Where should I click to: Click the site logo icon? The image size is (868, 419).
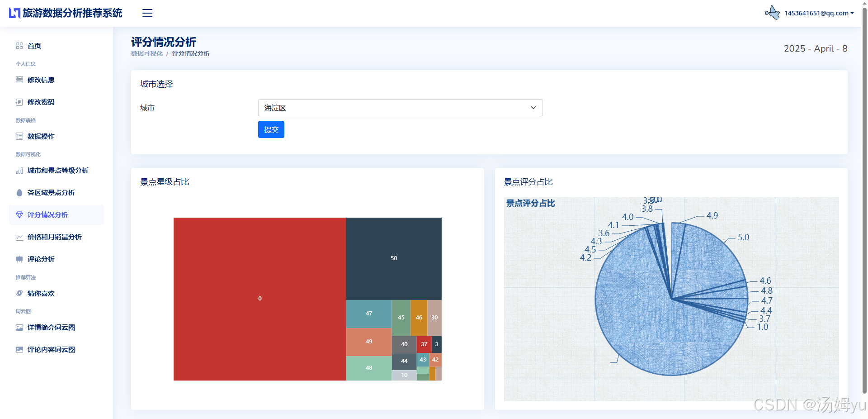pyautogui.click(x=14, y=13)
